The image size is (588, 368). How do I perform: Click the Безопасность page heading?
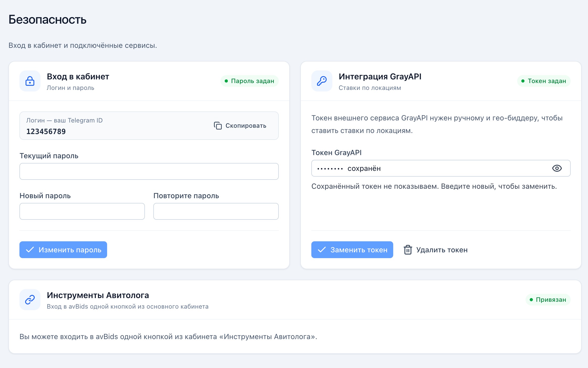(48, 19)
